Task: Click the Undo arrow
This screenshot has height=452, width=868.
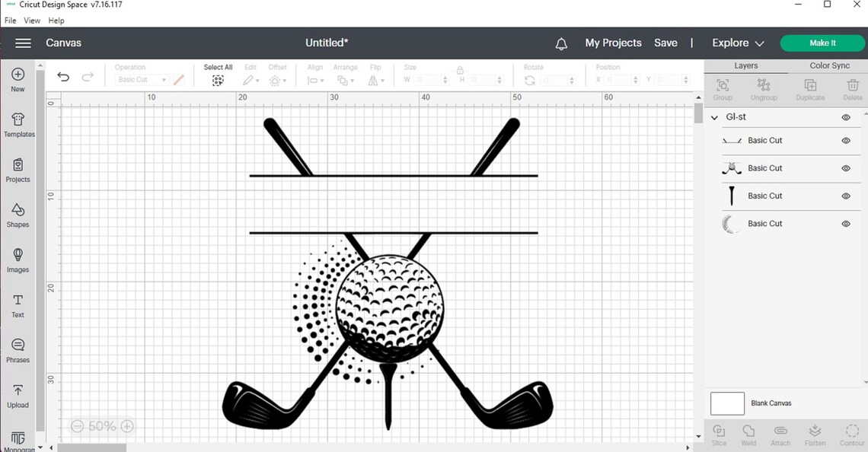Action: (x=63, y=77)
